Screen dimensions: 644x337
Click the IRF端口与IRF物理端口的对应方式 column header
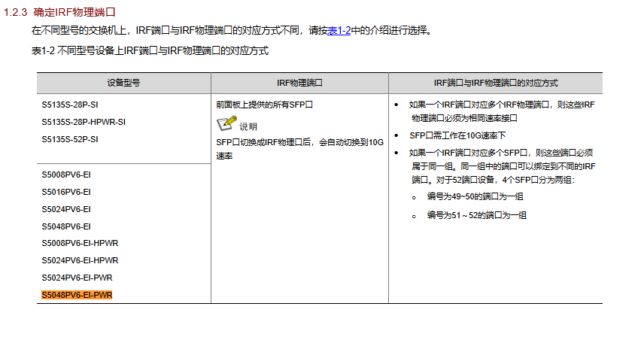tap(495, 83)
